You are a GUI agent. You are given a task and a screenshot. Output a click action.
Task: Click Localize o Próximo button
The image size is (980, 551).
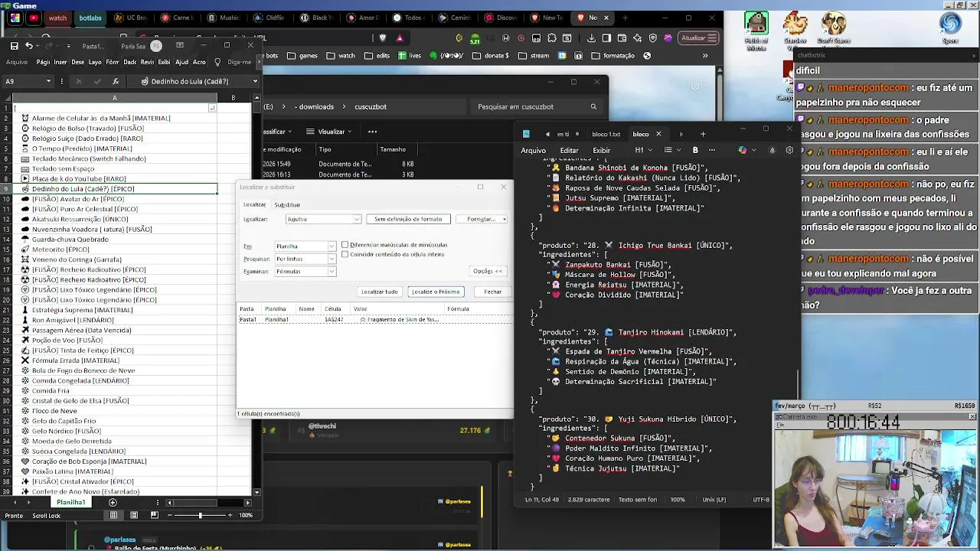click(x=436, y=292)
